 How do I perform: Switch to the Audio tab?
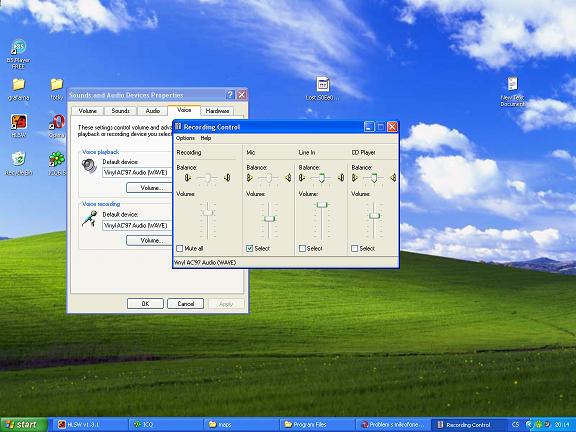pos(152,111)
